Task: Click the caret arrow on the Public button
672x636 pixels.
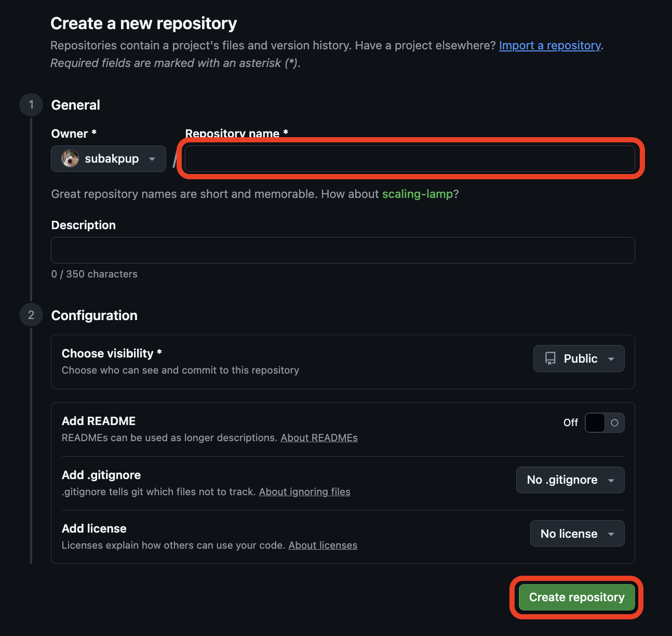Action: click(x=611, y=359)
